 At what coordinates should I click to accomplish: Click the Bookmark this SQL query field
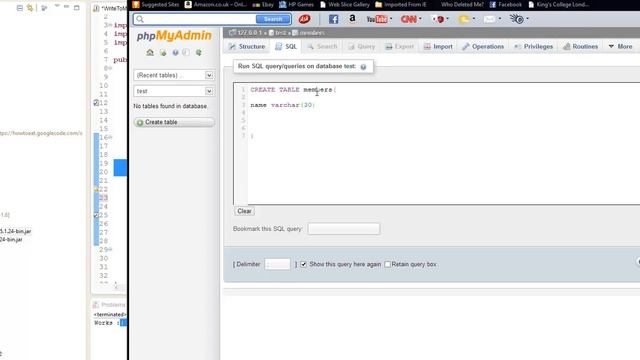click(344, 229)
